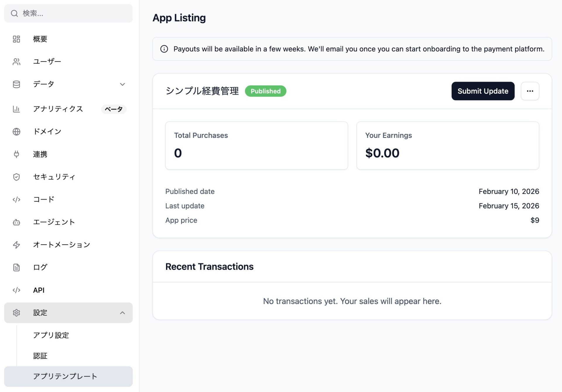
Task: Click the agent robot icon
Action: [16, 222]
